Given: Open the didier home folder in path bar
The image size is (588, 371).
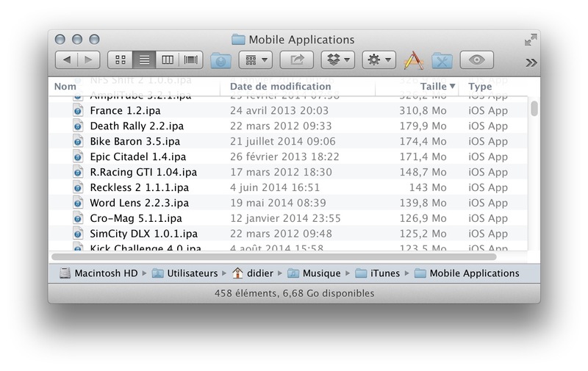Looking at the screenshot, I should 253,273.
